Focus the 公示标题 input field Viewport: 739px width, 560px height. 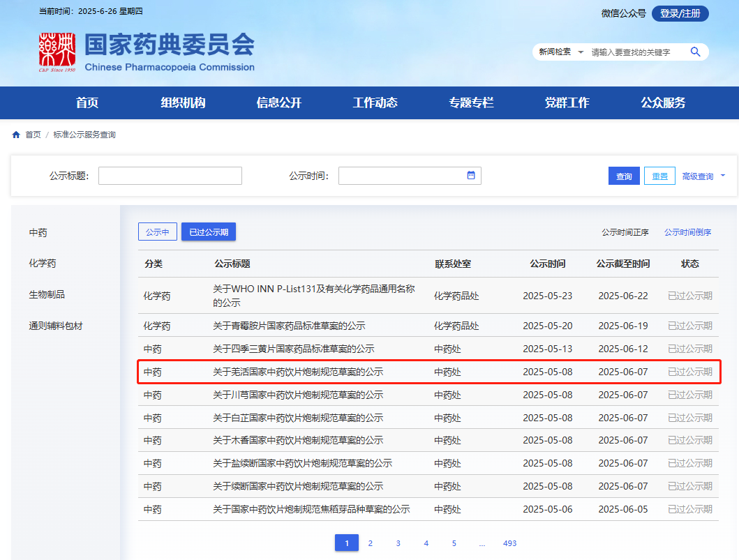[x=170, y=176]
